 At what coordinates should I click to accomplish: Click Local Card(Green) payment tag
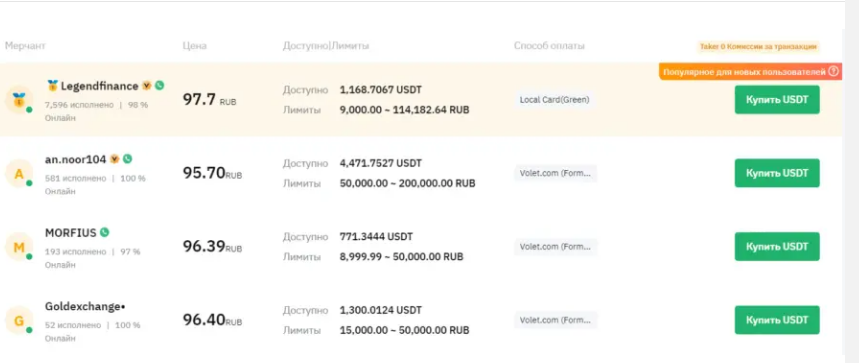coord(554,100)
